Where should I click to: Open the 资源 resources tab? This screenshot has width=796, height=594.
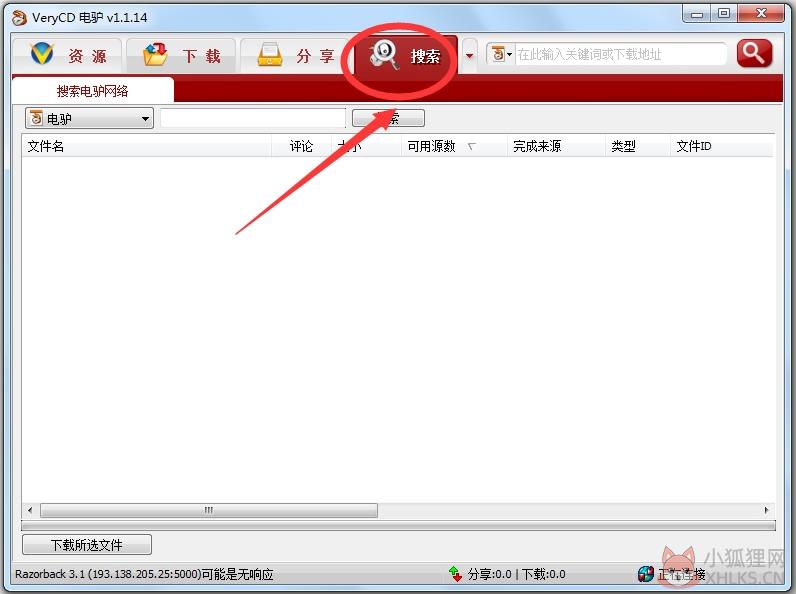[67, 55]
